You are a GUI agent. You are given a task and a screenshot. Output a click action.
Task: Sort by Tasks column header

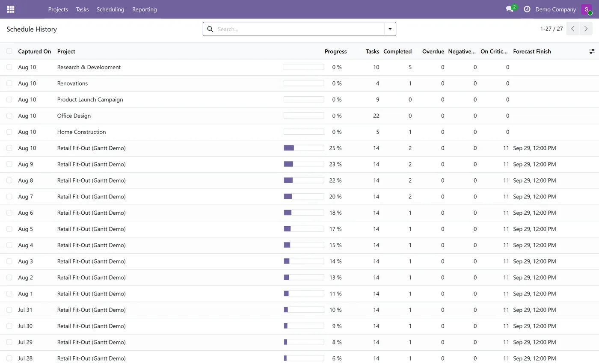372,51
